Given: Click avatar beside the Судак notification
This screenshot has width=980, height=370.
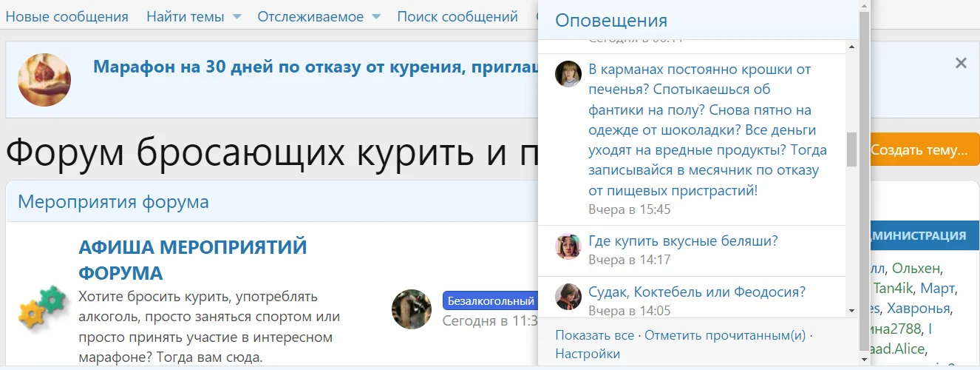Looking at the screenshot, I should [568, 297].
